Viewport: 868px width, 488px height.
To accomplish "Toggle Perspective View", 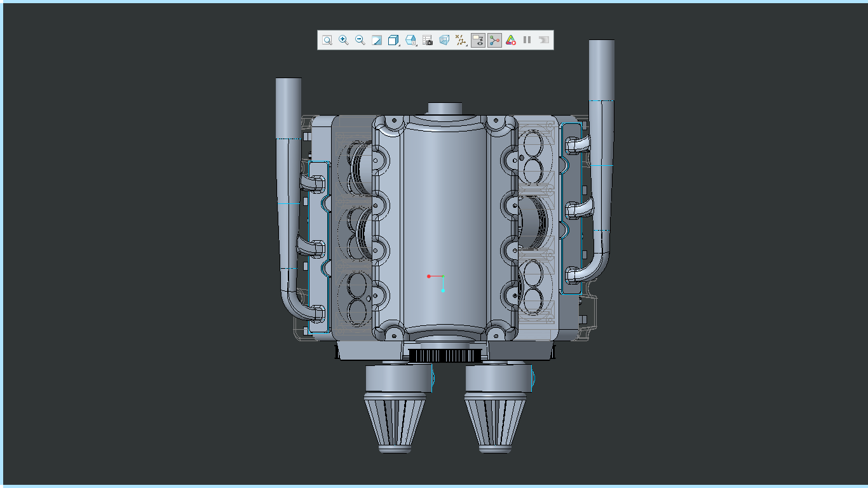I will [x=444, y=40].
